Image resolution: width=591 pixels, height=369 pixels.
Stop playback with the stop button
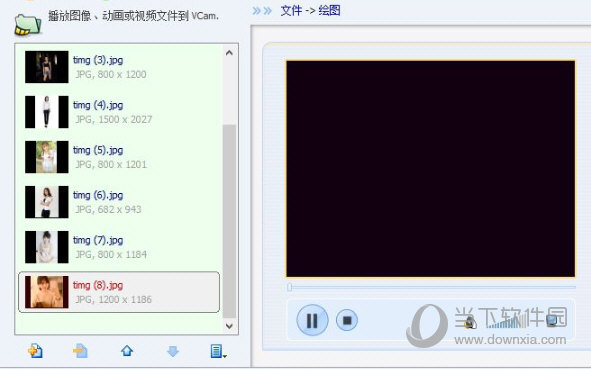(x=347, y=320)
